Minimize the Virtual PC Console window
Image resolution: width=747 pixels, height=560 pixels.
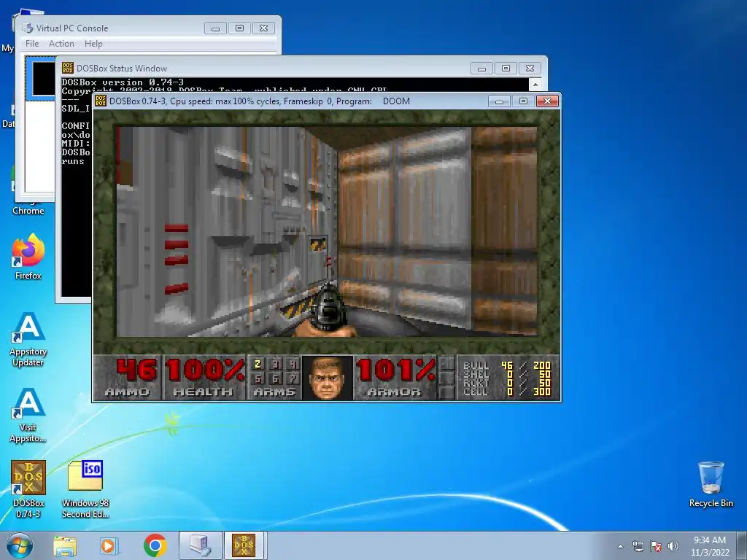pyautogui.click(x=215, y=28)
